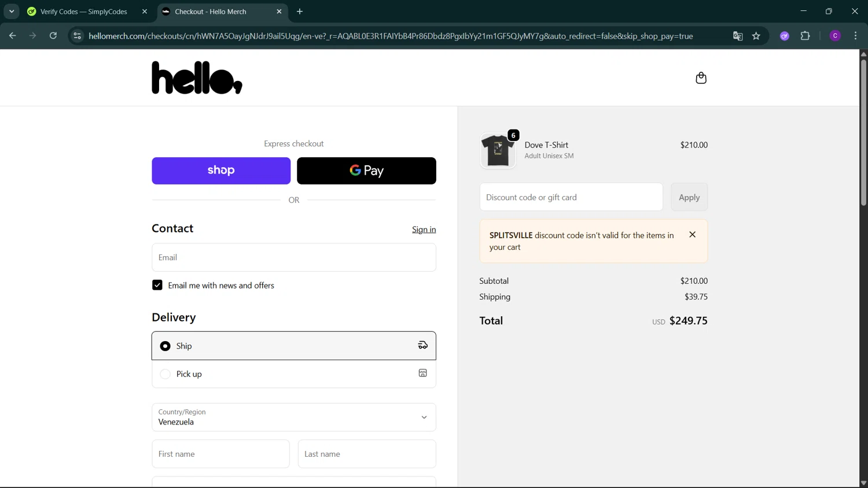This screenshot has height=488, width=868.
Task: Expand the Country/Region dropdown
Action: [x=294, y=417]
